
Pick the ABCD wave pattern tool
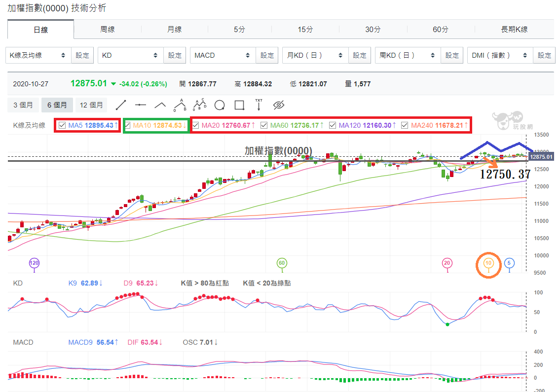coord(200,105)
